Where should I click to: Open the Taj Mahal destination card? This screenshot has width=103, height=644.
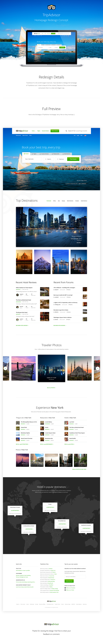click(x=24, y=262)
